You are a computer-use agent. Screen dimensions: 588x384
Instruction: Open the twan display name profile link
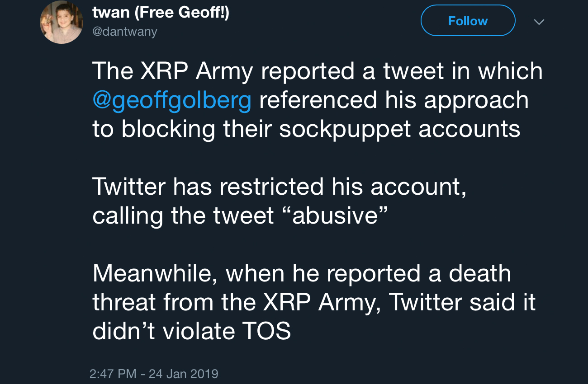click(x=111, y=13)
